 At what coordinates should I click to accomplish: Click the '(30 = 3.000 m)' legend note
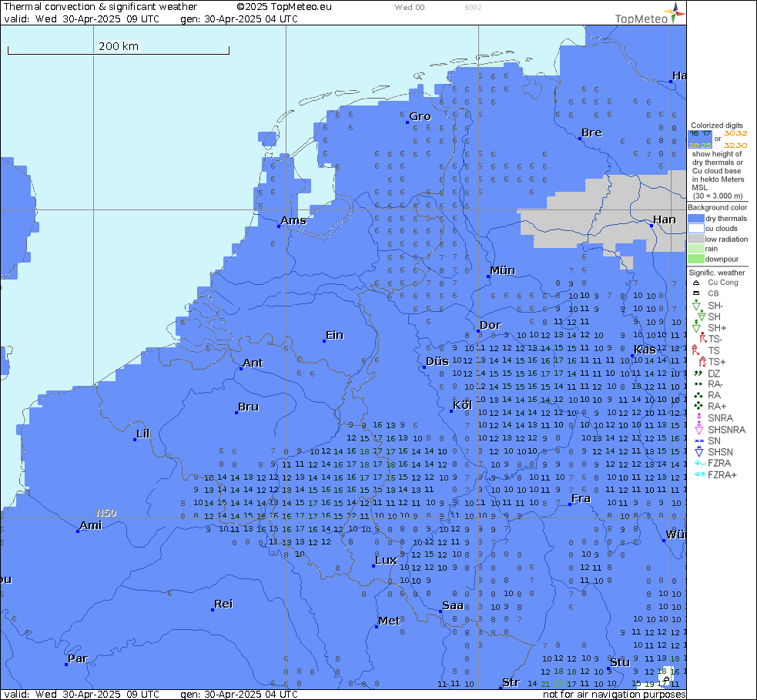click(x=718, y=196)
